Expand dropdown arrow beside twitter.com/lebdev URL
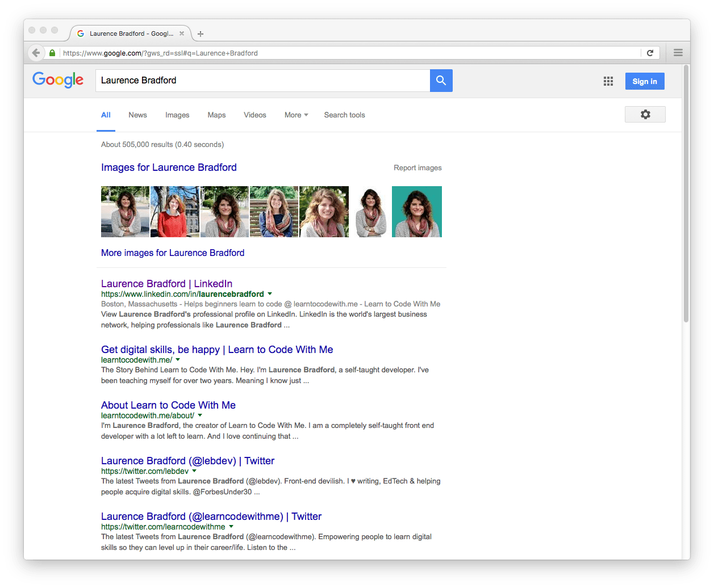This screenshot has width=714, height=588. [x=194, y=471]
